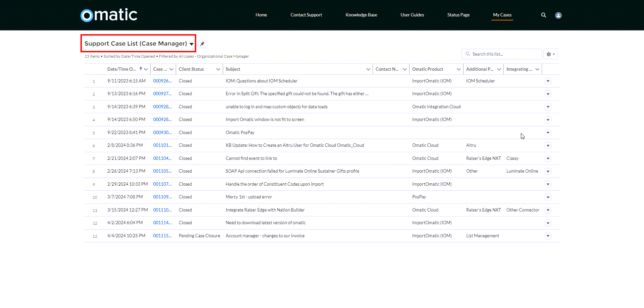Show actions for SOAP Api connection row

548,171
